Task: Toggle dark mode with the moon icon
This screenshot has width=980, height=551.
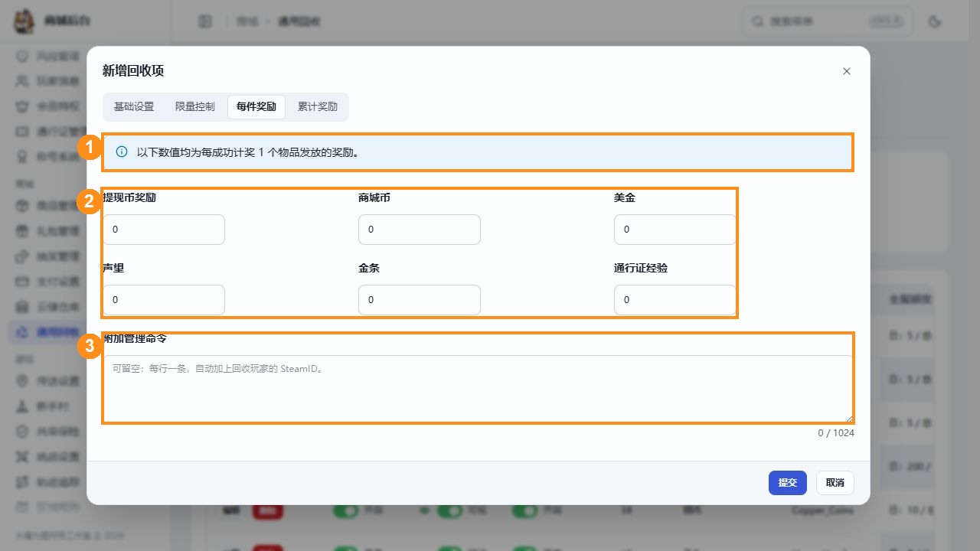Action: click(934, 21)
